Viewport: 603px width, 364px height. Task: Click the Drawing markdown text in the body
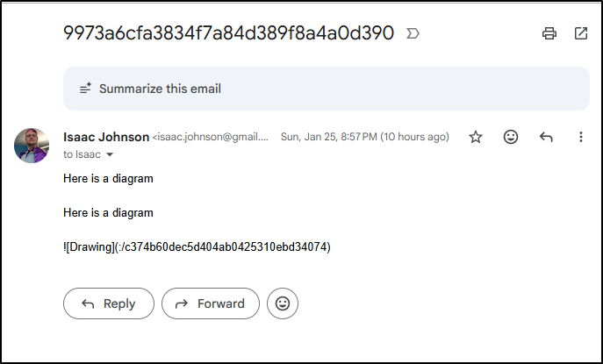[197, 247]
